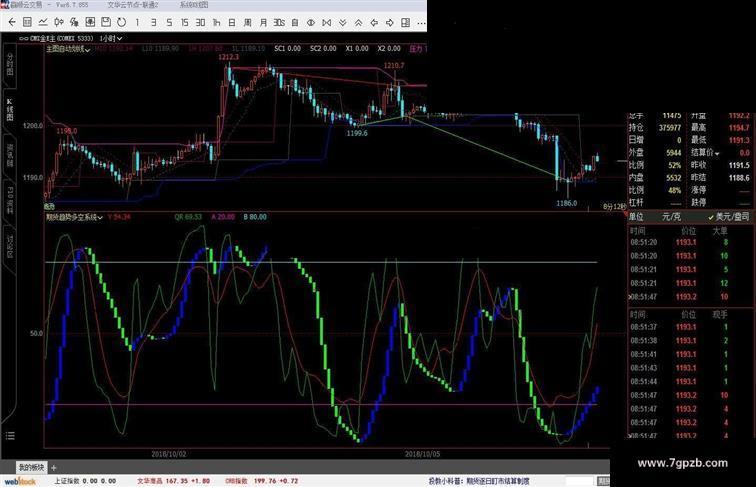Switch to 15-minute period
The width and height of the screenshot is (756, 487).
(185, 22)
